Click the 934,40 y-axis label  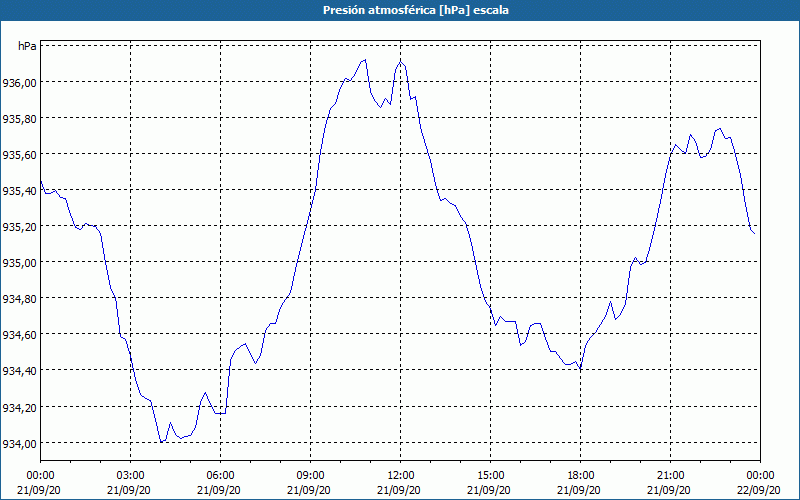click(19, 371)
